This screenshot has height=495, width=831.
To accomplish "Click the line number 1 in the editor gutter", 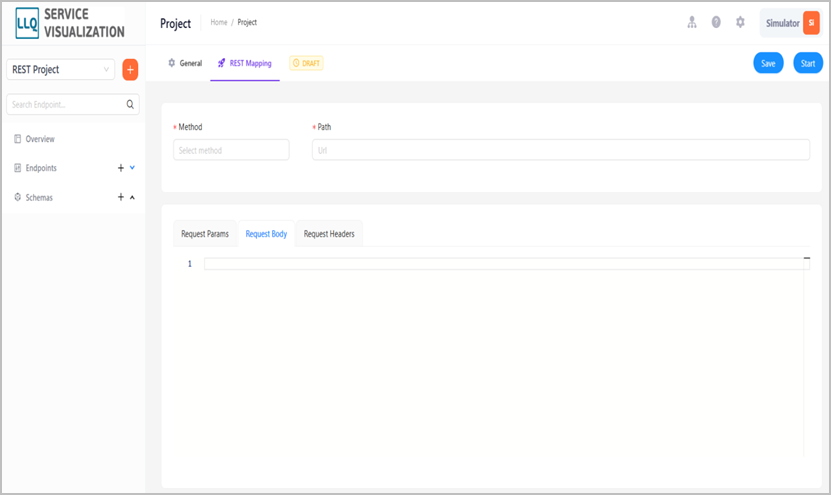I will tap(190, 264).
